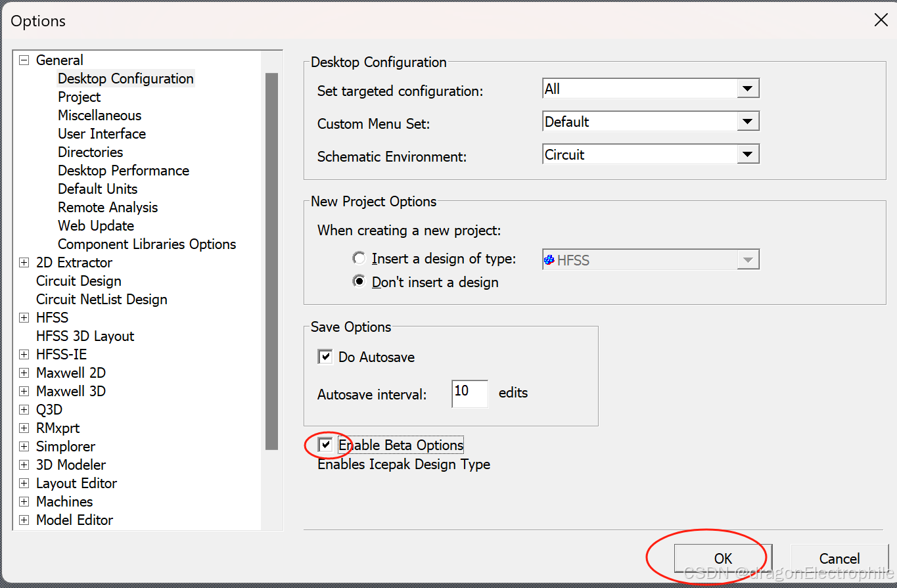Open Miscellaneous options page
This screenshot has height=588, width=897.
click(100, 116)
